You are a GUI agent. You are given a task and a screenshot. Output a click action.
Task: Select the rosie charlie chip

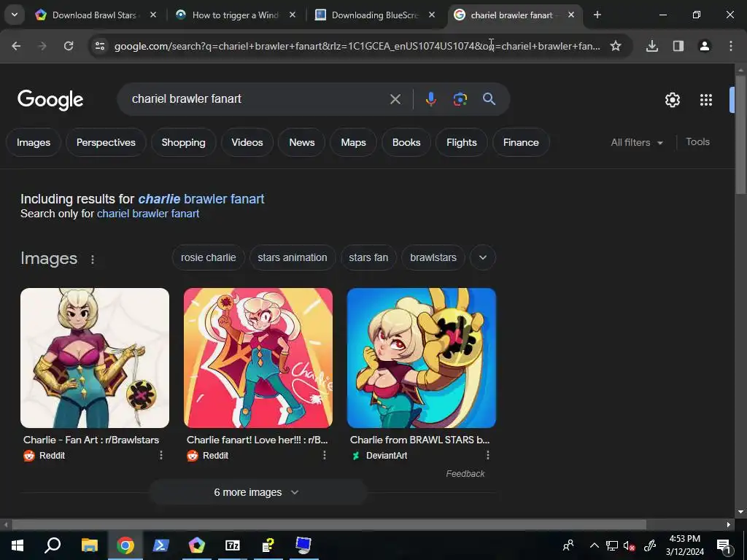pos(208,257)
